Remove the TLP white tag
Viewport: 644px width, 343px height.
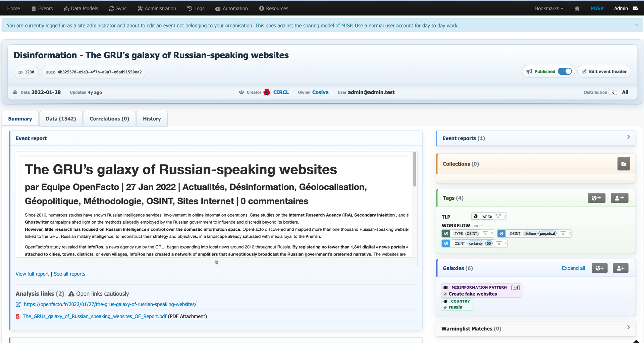(x=504, y=217)
